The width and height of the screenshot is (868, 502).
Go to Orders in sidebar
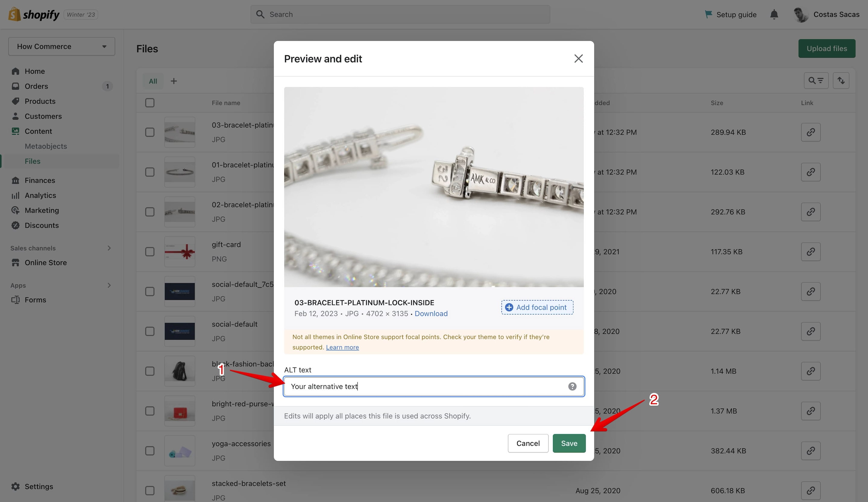point(36,86)
